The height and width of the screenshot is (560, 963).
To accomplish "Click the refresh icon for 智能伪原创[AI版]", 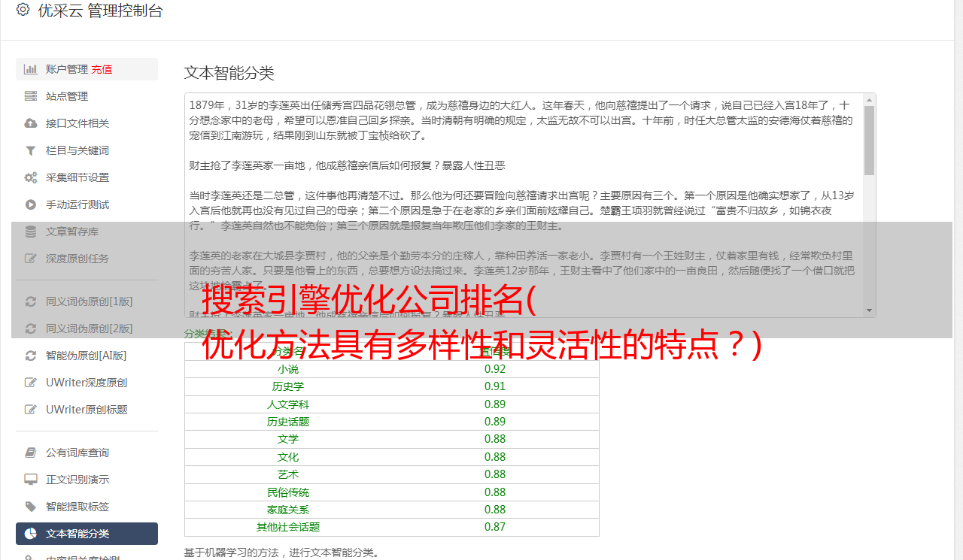I will pos(31,356).
